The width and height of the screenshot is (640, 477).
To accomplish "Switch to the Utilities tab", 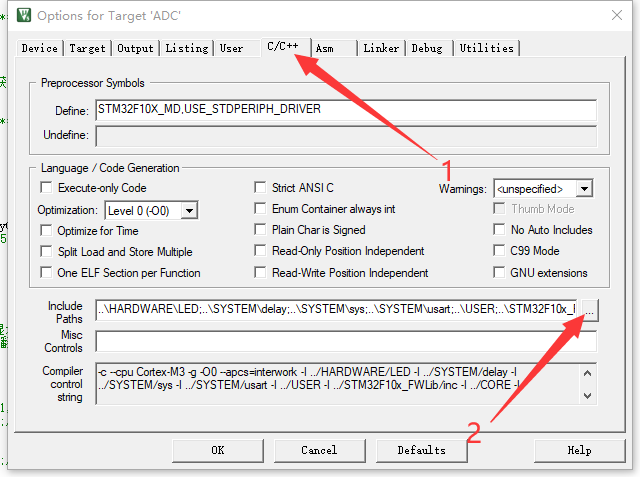I will [486, 48].
